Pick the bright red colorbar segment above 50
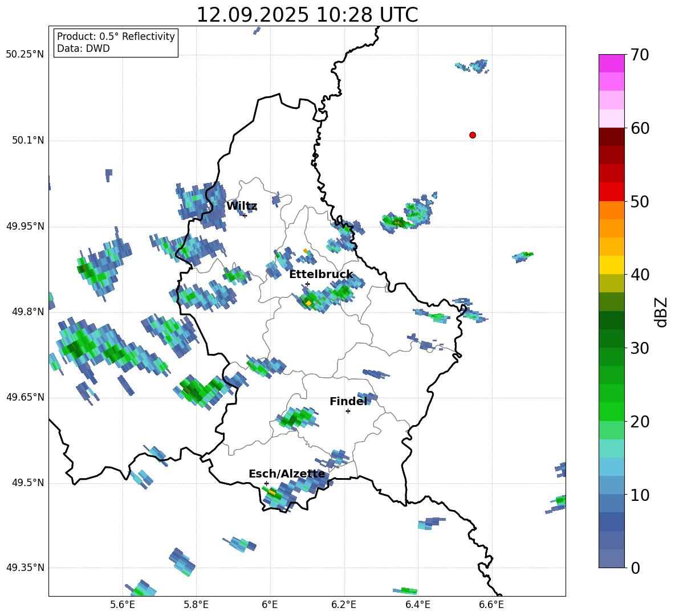This screenshot has height=616, width=675. tap(612, 191)
